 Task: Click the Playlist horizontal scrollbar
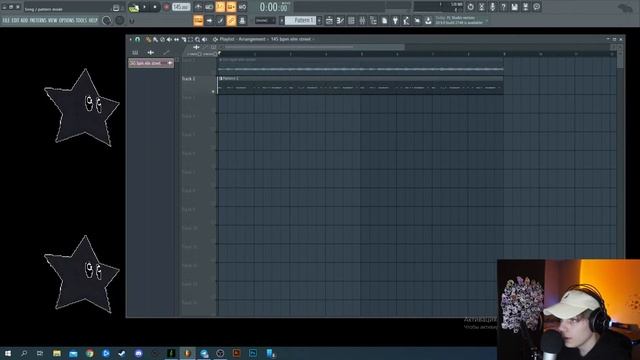(x=314, y=47)
